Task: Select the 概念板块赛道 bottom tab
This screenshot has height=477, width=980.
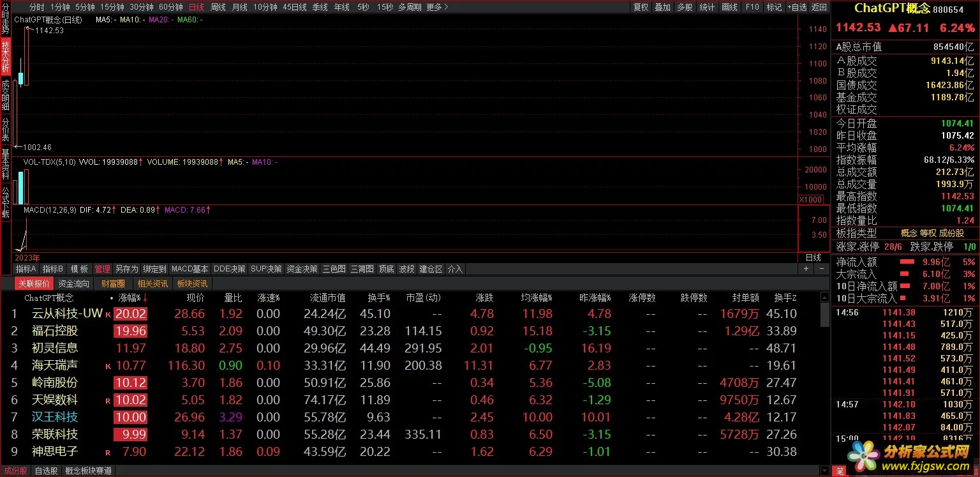Action: tap(88, 471)
